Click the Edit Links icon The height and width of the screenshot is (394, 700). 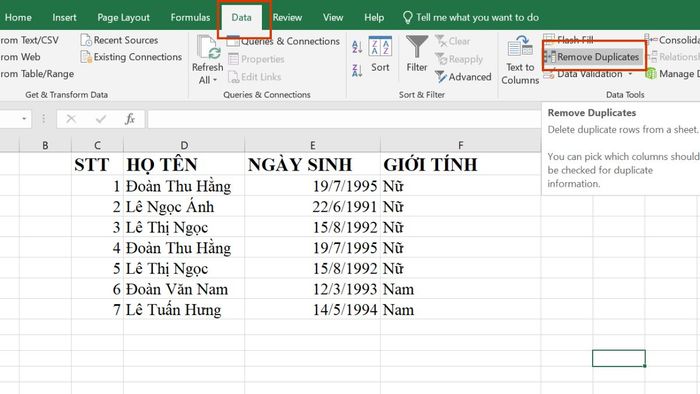[233, 77]
